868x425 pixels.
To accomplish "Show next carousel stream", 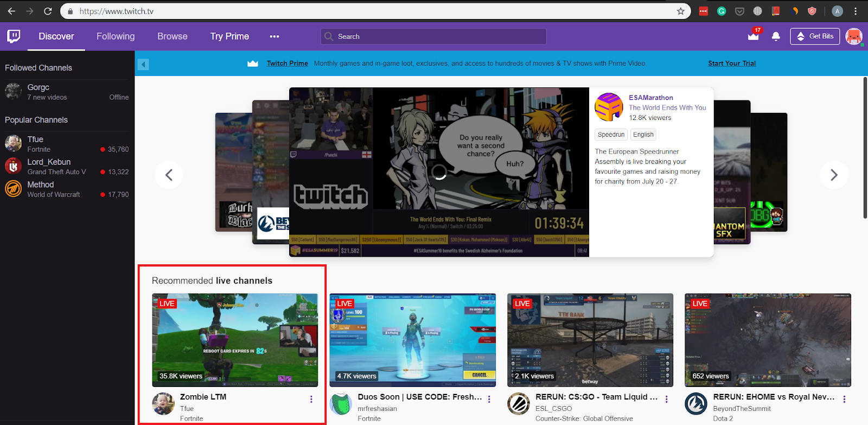I will tap(834, 175).
